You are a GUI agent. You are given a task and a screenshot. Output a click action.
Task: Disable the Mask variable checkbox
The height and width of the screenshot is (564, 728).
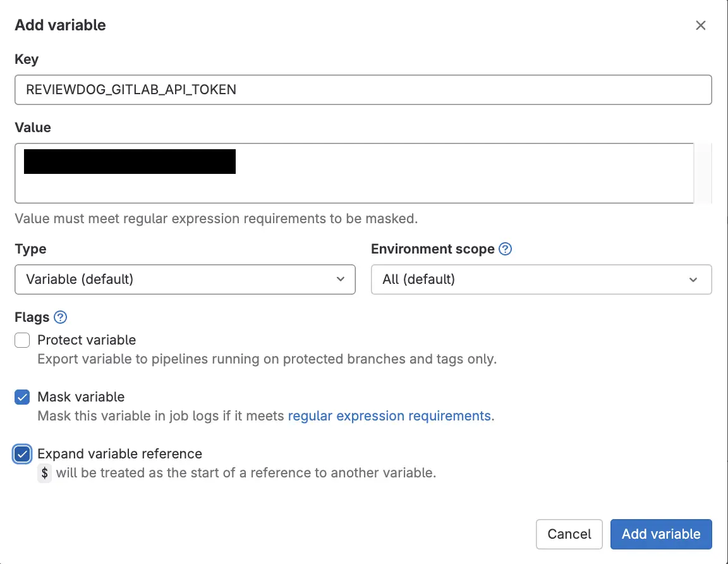coord(21,396)
